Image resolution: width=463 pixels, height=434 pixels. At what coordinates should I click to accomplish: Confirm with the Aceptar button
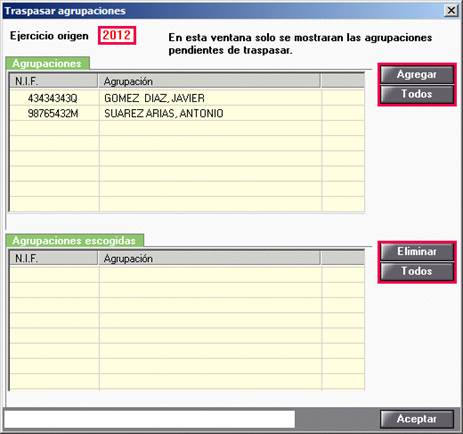click(417, 419)
